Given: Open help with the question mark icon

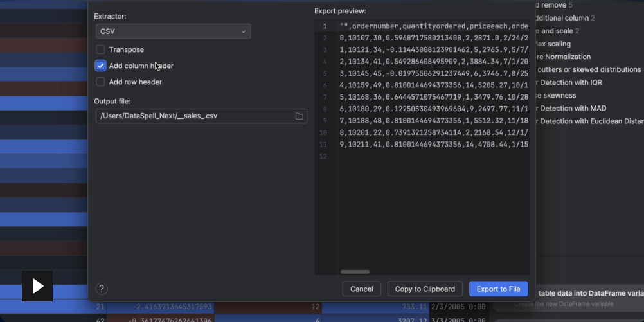Looking at the screenshot, I should click(102, 289).
